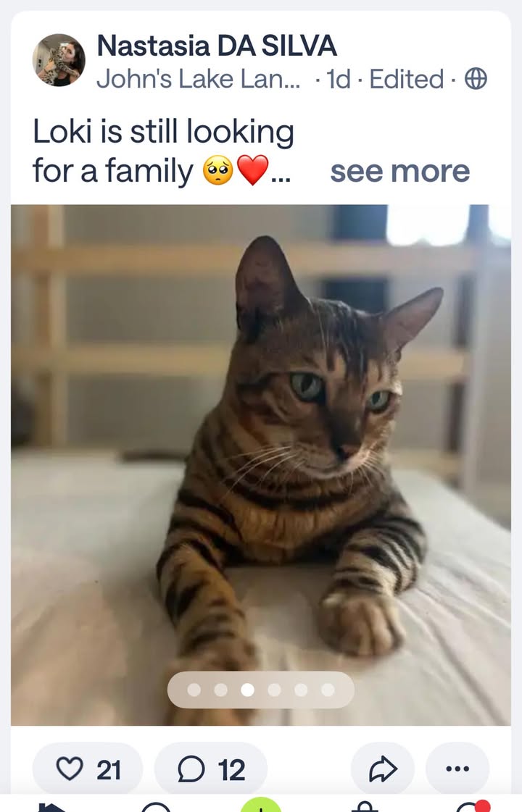
Task: Open the marketplace bag tab at bottom
Action: pyautogui.click(x=365, y=807)
